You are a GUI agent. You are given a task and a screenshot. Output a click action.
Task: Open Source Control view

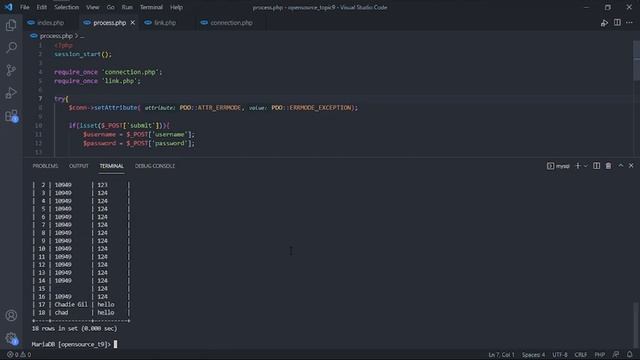click(x=11, y=70)
